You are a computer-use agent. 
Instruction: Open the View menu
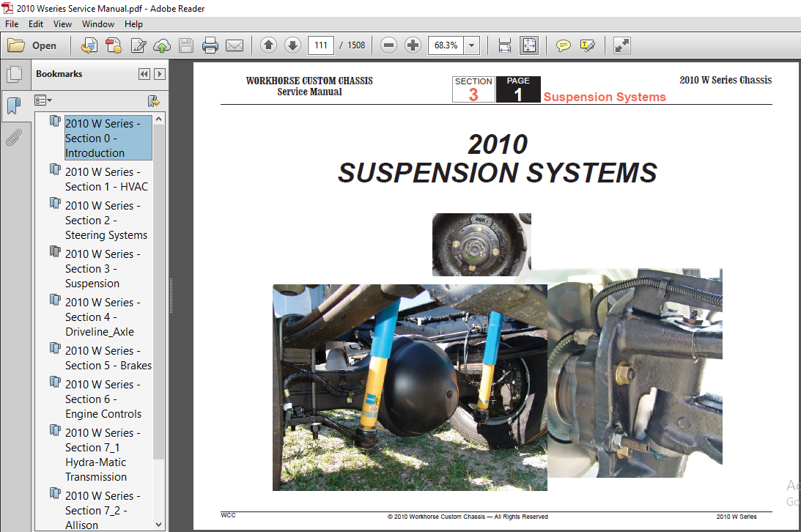[x=62, y=24]
